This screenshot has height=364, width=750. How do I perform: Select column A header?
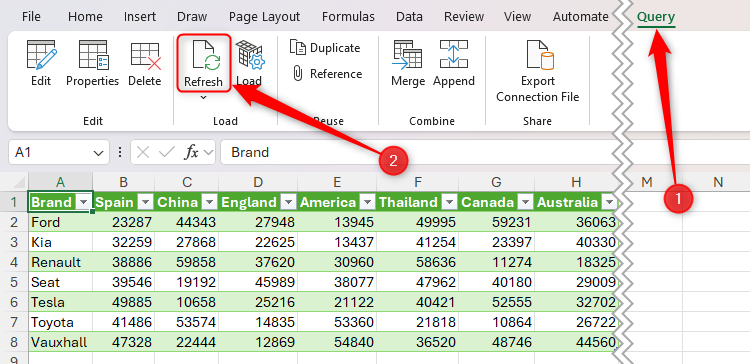[60, 182]
